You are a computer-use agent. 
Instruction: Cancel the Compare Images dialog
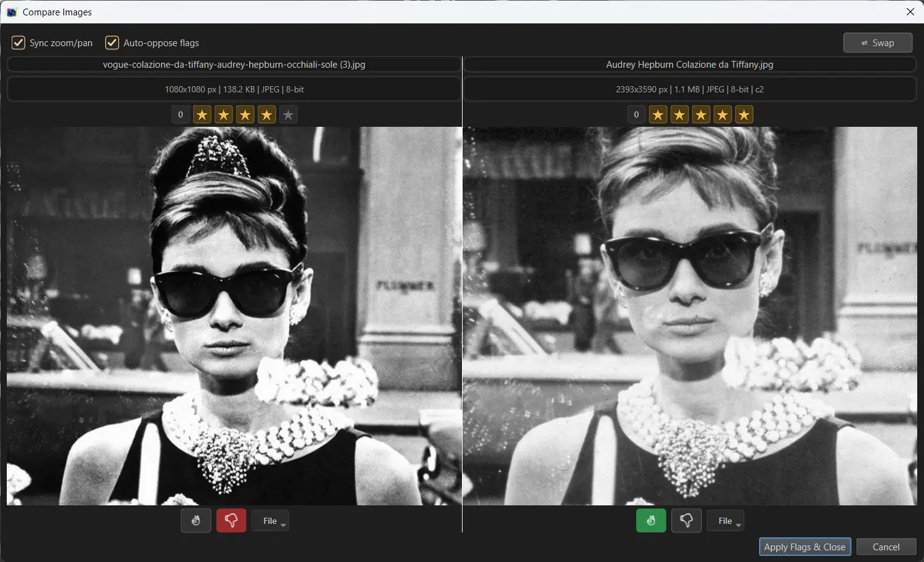pos(886,547)
